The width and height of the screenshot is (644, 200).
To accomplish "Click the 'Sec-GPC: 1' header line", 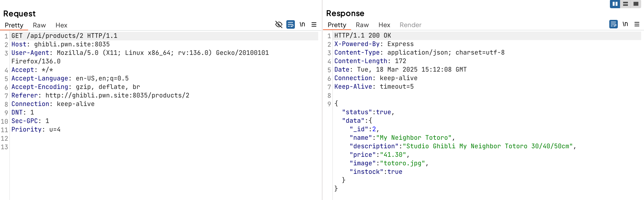I will [x=30, y=121].
